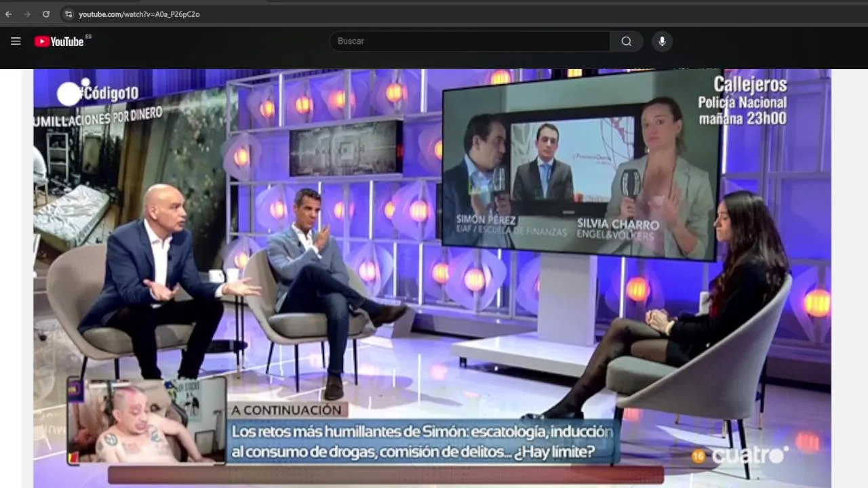Open the YouTube hamburger guide menu
The image size is (868, 488).
(x=16, y=41)
